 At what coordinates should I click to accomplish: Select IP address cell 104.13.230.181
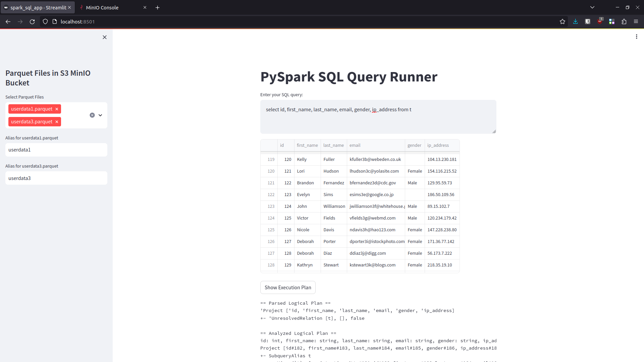coord(442,160)
